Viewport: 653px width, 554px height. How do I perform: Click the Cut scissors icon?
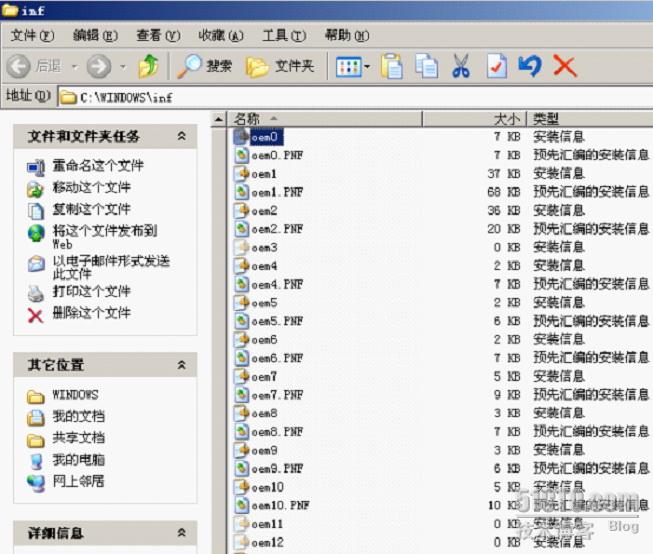pos(461,66)
